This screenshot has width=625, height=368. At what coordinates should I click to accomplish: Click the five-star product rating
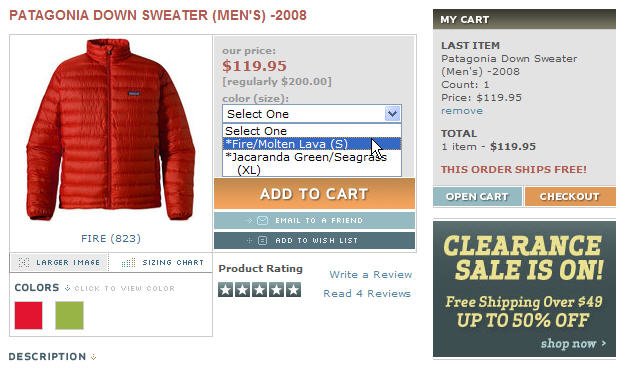tap(259, 290)
